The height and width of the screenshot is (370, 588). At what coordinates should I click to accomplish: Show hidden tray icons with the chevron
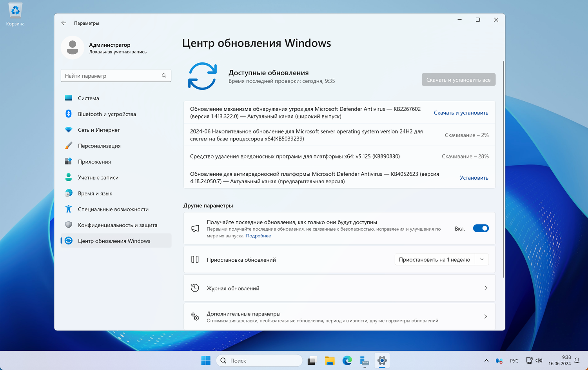point(486,361)
